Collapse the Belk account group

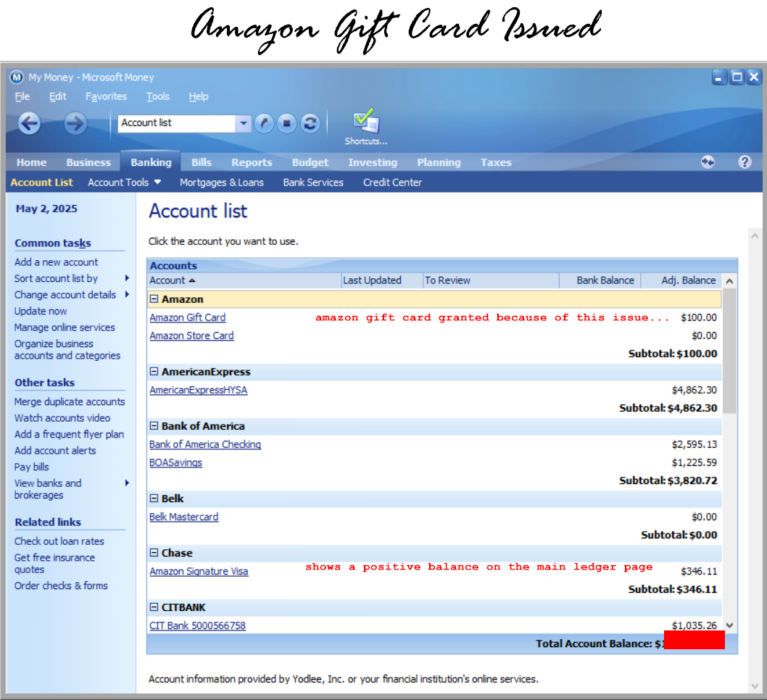[x=154, y=498]
